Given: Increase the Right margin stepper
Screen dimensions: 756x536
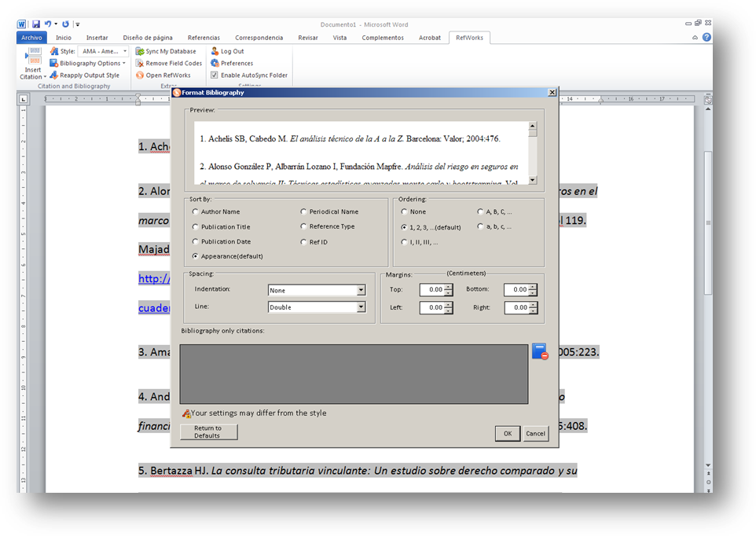Looking at the screenshot, I should pos(533,305).
